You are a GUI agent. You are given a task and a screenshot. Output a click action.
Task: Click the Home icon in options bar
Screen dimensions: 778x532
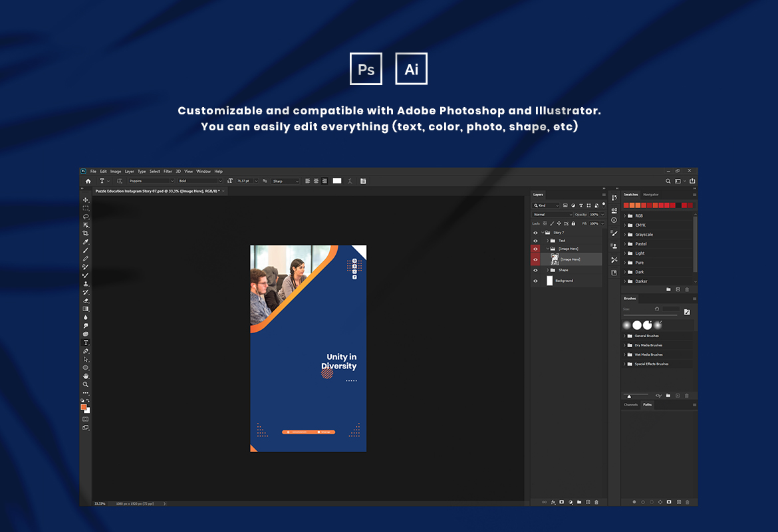(x=88, y=181)
